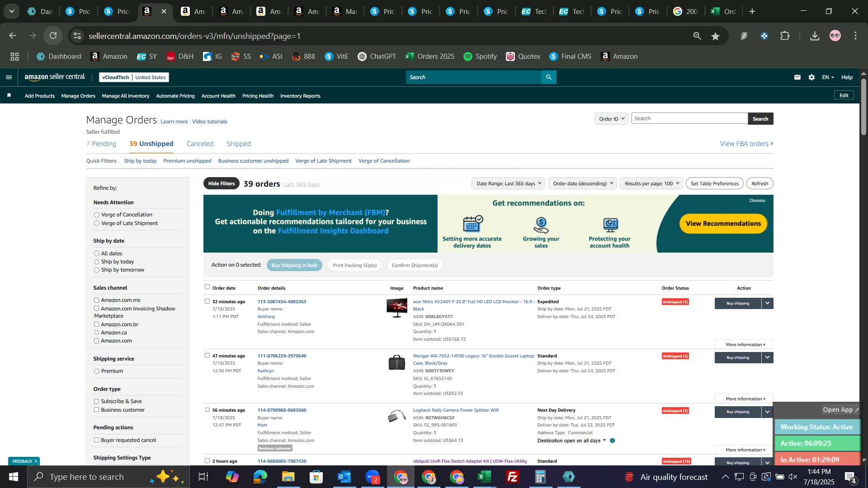
Task: Click Buy shipping for the Logitech Rally order
Action: pos(738,412)
